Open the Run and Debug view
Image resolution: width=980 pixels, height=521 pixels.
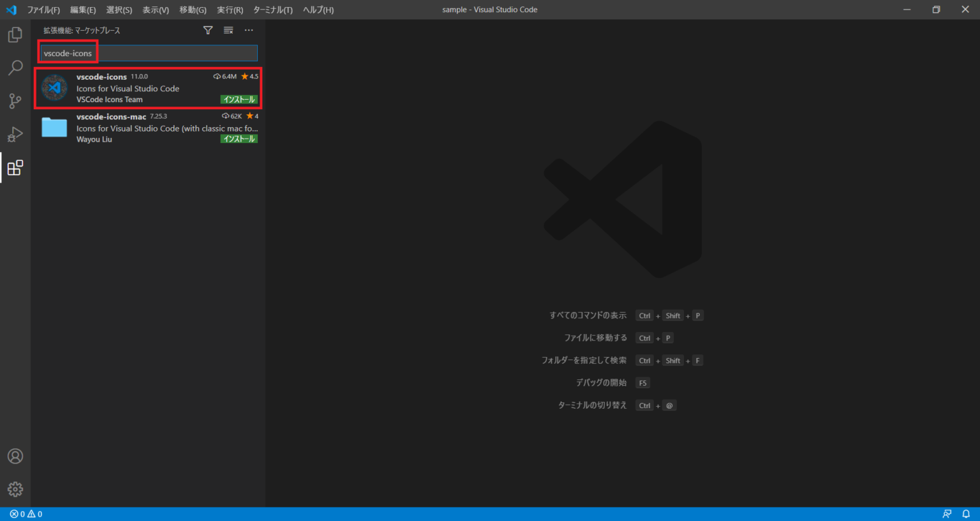click(15, 134)
